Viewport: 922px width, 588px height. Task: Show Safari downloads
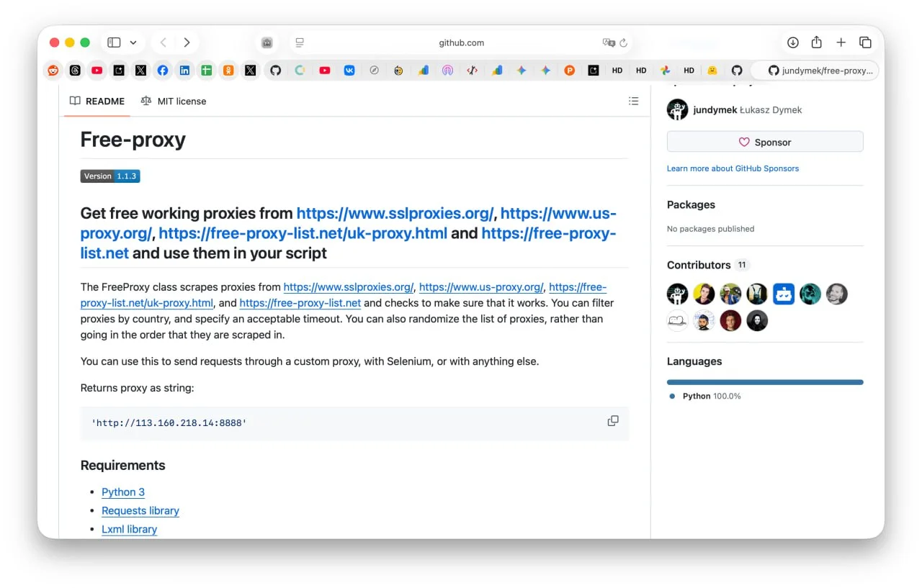tap(792, 42)
